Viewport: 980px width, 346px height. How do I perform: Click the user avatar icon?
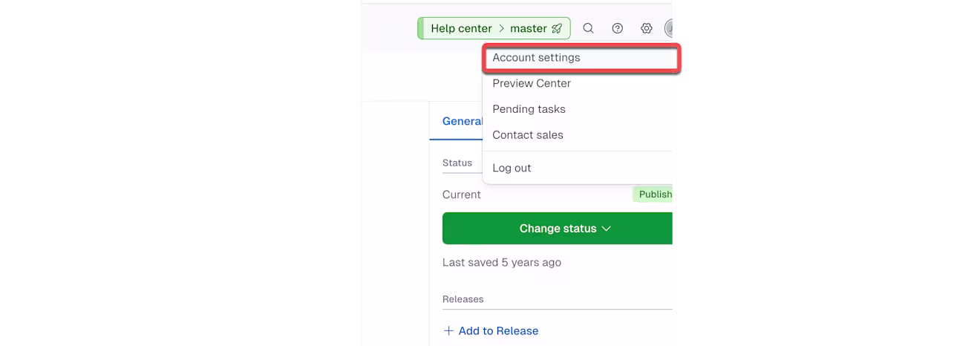click(668, 28)
